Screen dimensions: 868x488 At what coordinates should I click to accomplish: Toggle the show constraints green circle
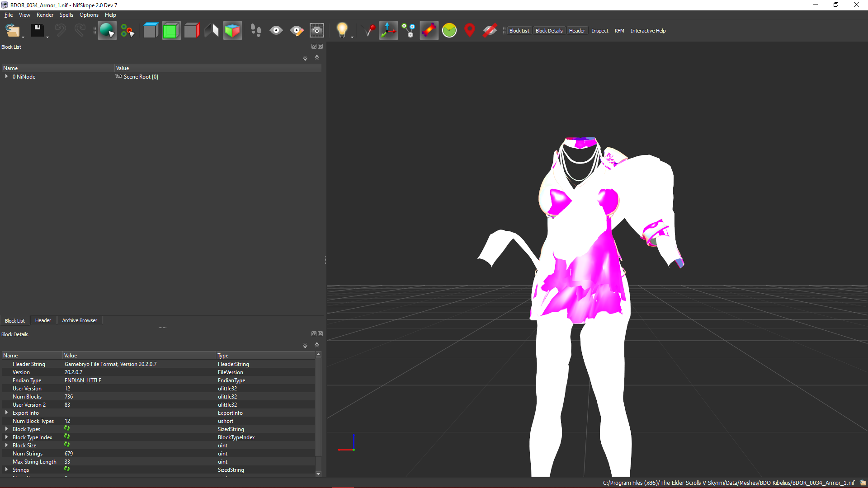[449, 31]
